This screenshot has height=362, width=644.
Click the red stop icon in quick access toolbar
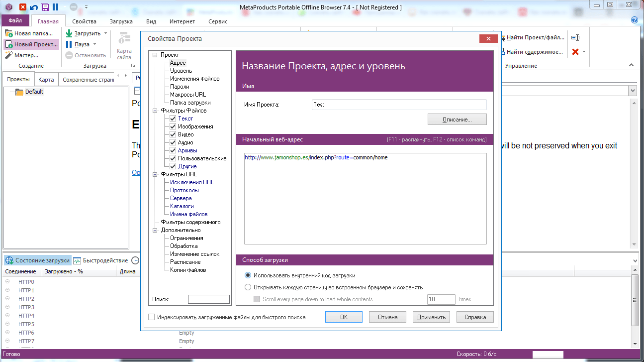23,7
